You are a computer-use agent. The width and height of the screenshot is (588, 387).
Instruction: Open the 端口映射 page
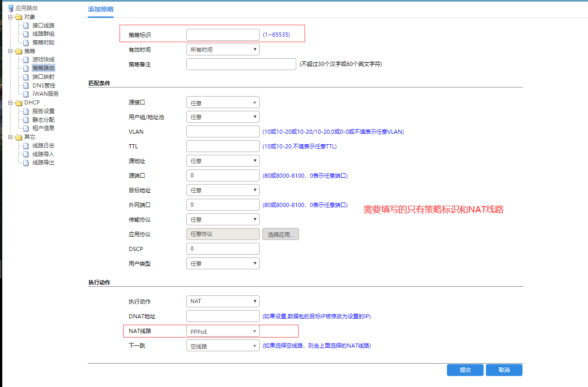[x=44, y=77]
